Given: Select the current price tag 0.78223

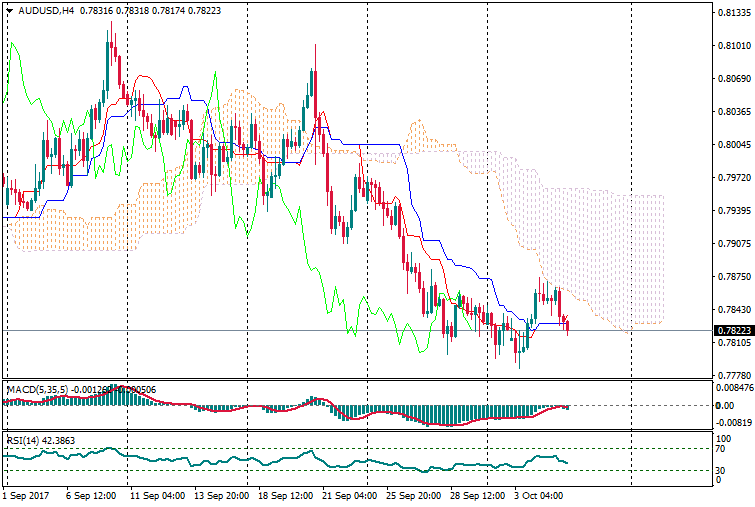Looking at the screenshot, I should pyautogui.click(x=733, y=331).
